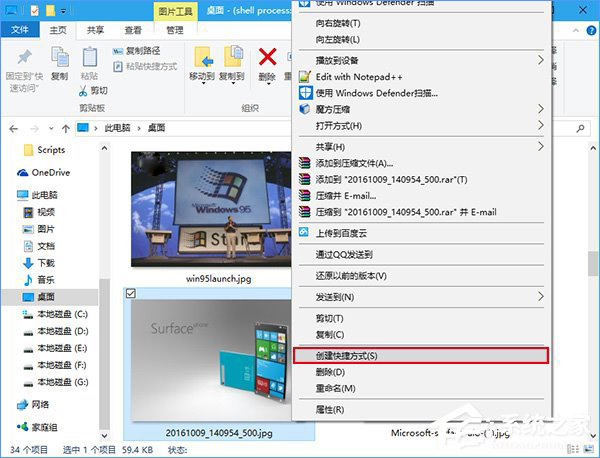Switch to the View (查看) tab
This screenshot has height=458, width=600.
pyautogui.click(x=133, y=30)
